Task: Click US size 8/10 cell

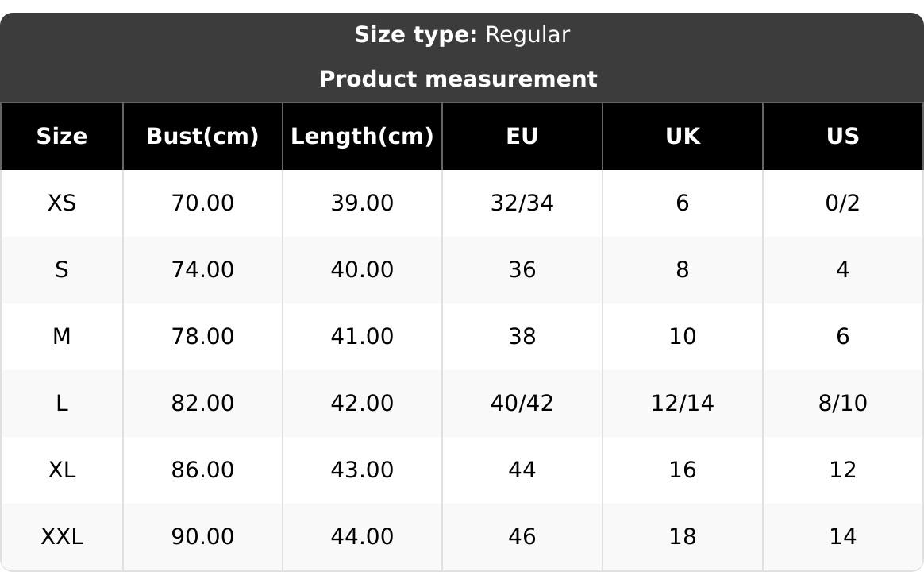Action: (x=842, y=404)
